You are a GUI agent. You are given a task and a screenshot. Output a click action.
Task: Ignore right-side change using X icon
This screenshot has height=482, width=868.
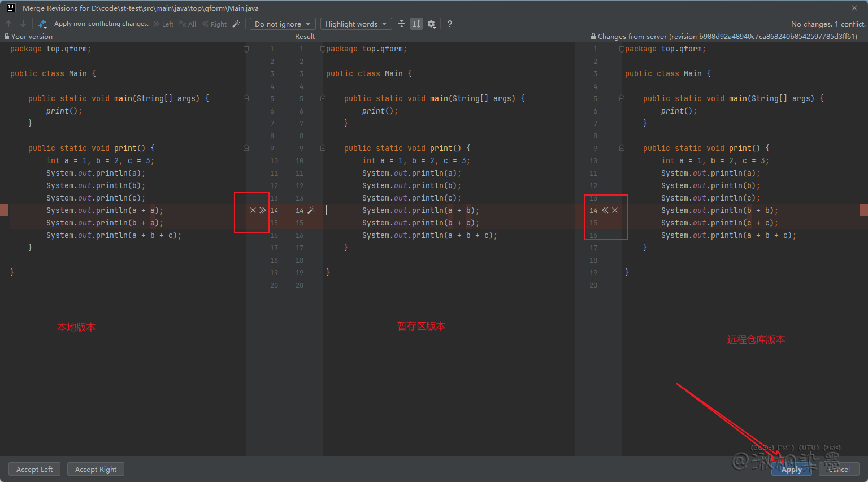(x=615, y=210)
